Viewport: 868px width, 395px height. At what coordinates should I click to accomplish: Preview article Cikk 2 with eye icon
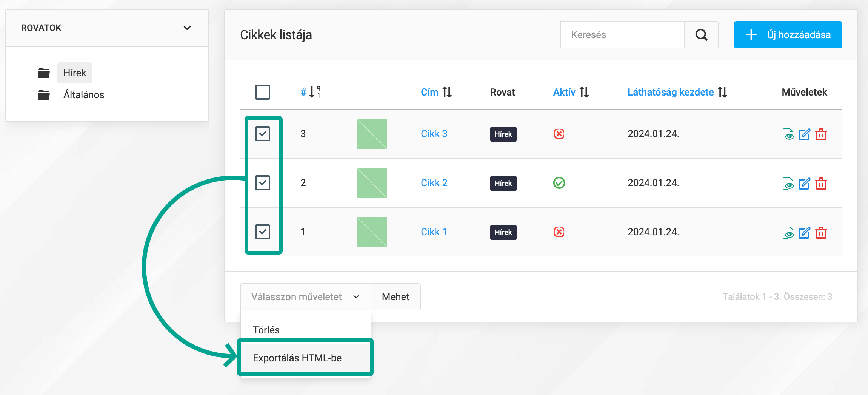pos(788,184)
